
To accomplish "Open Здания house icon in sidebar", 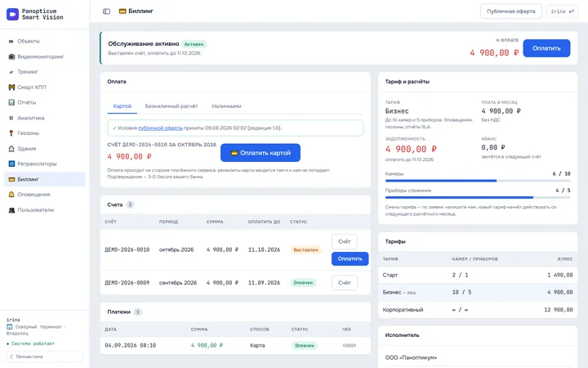I will coord(11,149).
